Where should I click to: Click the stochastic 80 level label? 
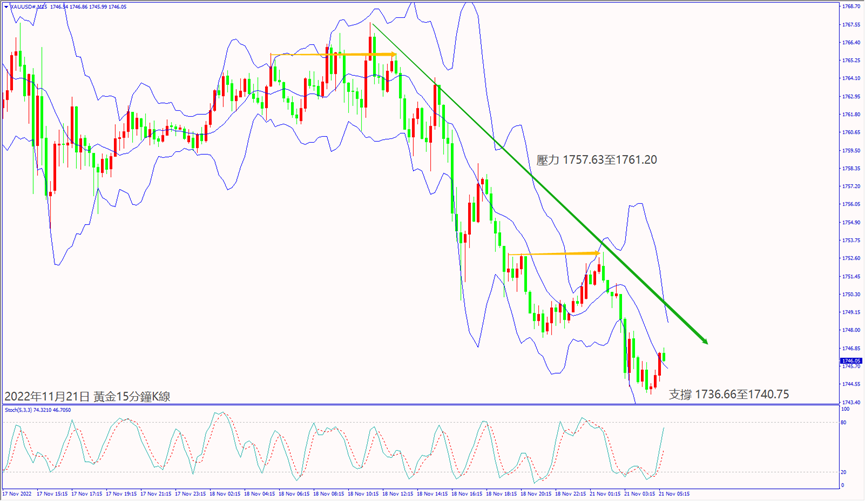pos(846,422)
